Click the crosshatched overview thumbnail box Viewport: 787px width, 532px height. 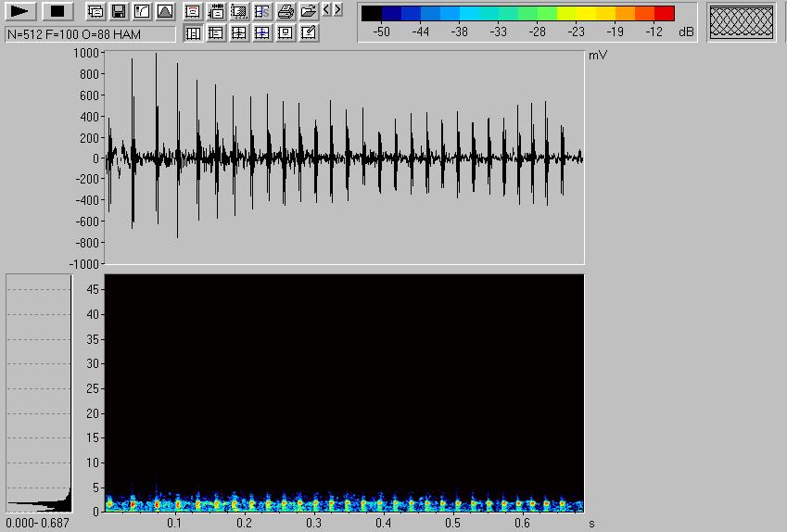(742, 22)
